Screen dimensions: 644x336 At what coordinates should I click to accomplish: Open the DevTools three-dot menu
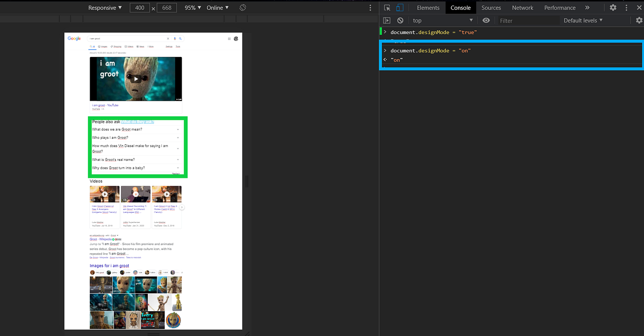point(626,8)
